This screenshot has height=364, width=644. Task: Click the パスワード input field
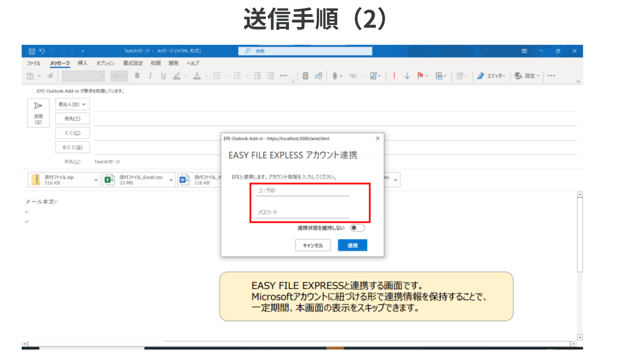tap(303, 213)
